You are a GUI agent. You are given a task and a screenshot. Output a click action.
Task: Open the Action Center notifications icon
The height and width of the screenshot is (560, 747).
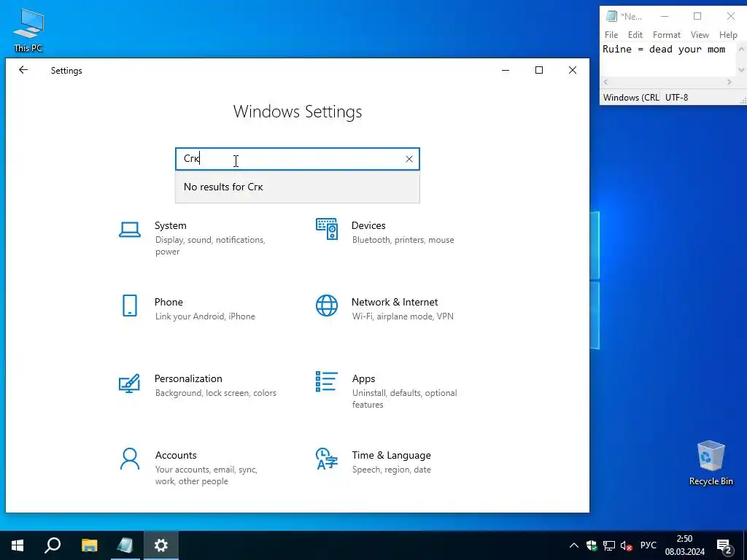click(724, 545)
